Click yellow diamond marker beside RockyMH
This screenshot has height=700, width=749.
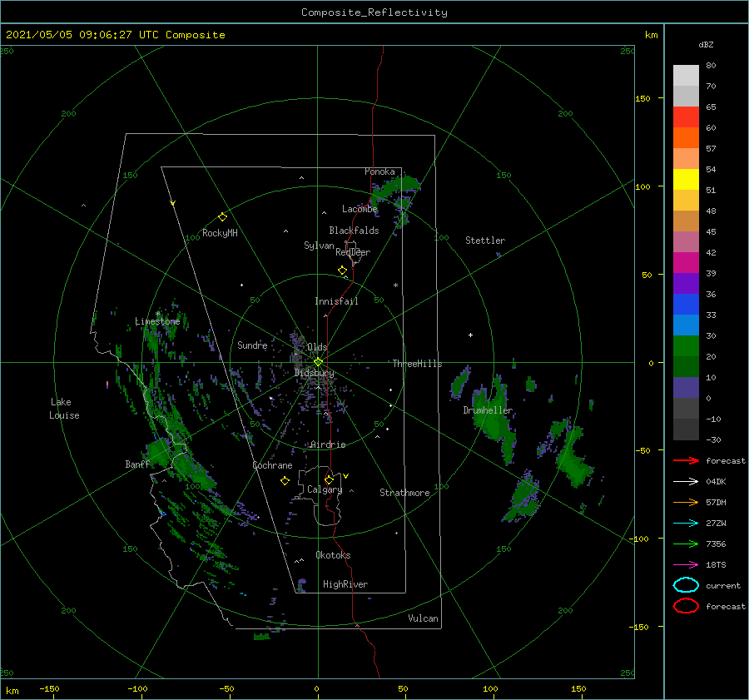tap(222, 217)
